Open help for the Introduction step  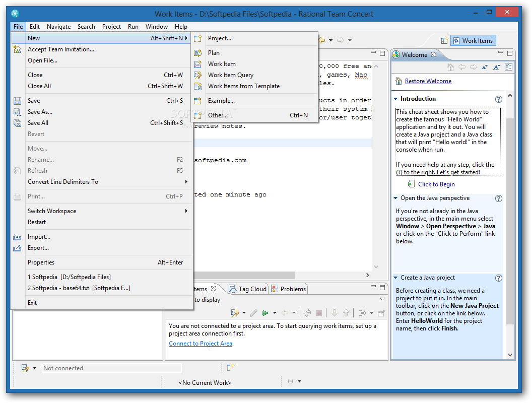pos(498,99)
